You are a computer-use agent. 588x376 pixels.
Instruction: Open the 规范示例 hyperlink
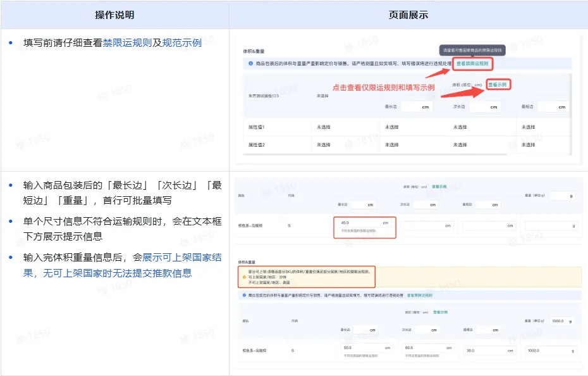182,43
